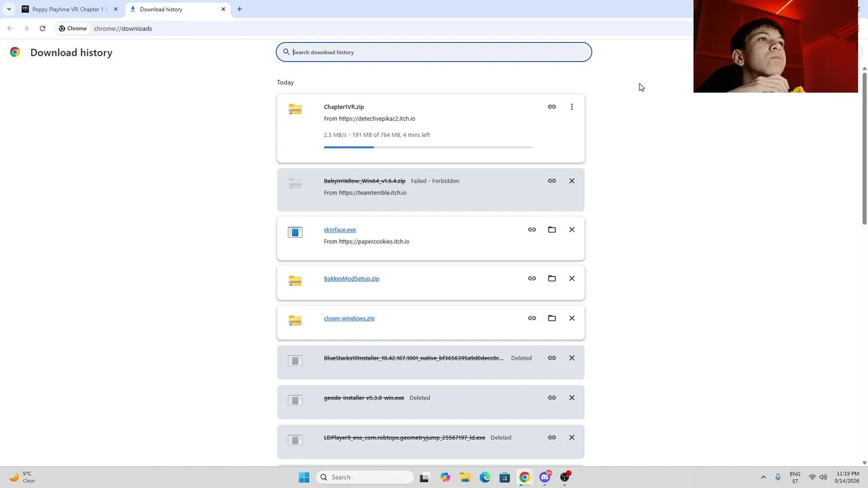Remove geode-installer entry from history
868x488 pixels.
(x=572, y=398)
